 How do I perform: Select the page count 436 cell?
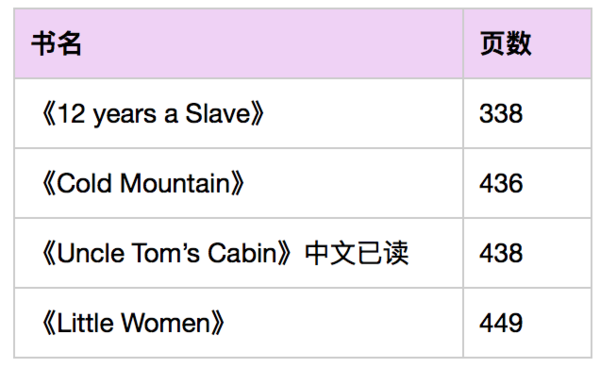point(527,183)
